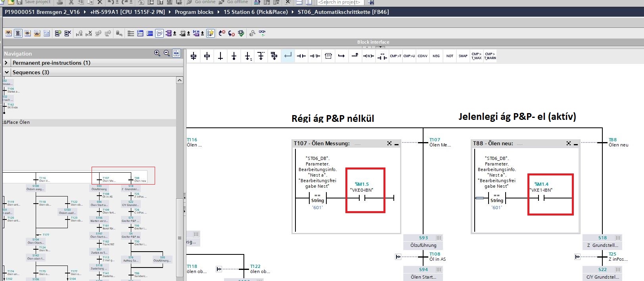Go online with the PLC
644x281 pixels.
click(x=201, y=2)
